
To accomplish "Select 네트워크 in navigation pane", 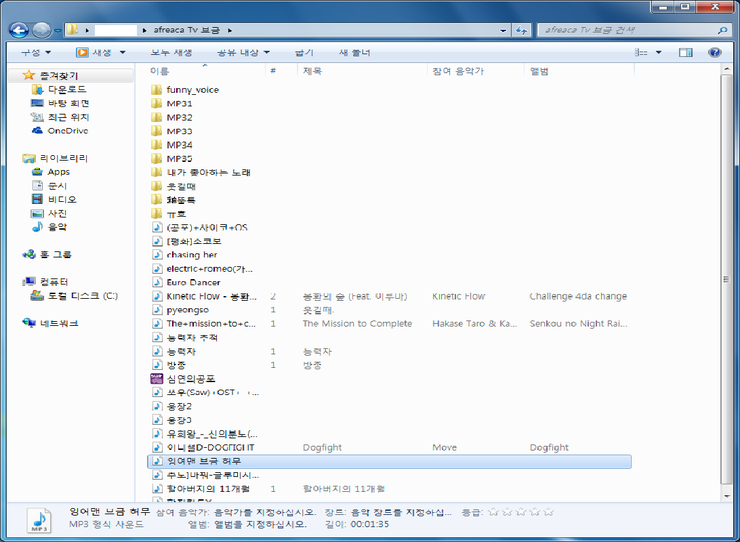I will [x=50, y=323].
